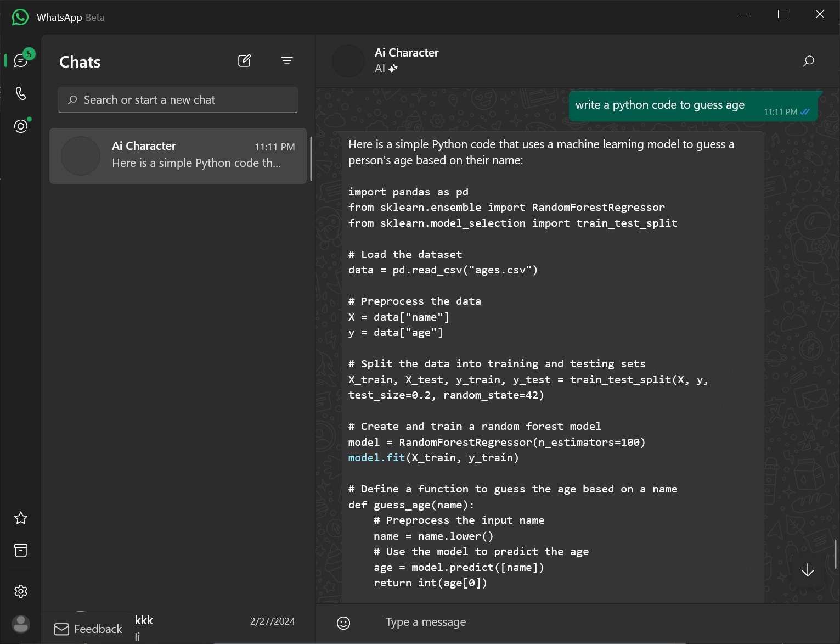This screenshot has width=840, height=644.
Task: Click the Ai Character header avatar
Action: [x=348, y=61]
